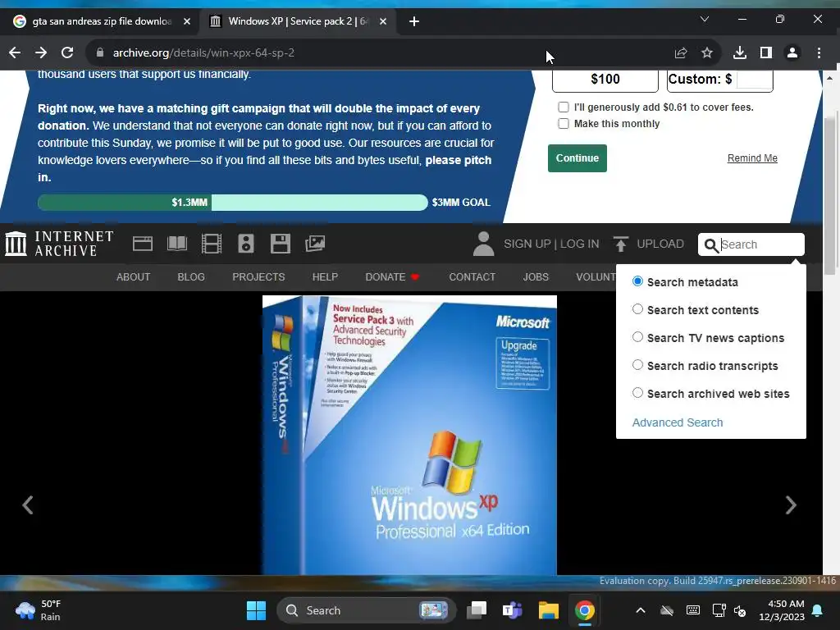
Task: Select Search TV news captions option
Action: click(x=637, y=337)
